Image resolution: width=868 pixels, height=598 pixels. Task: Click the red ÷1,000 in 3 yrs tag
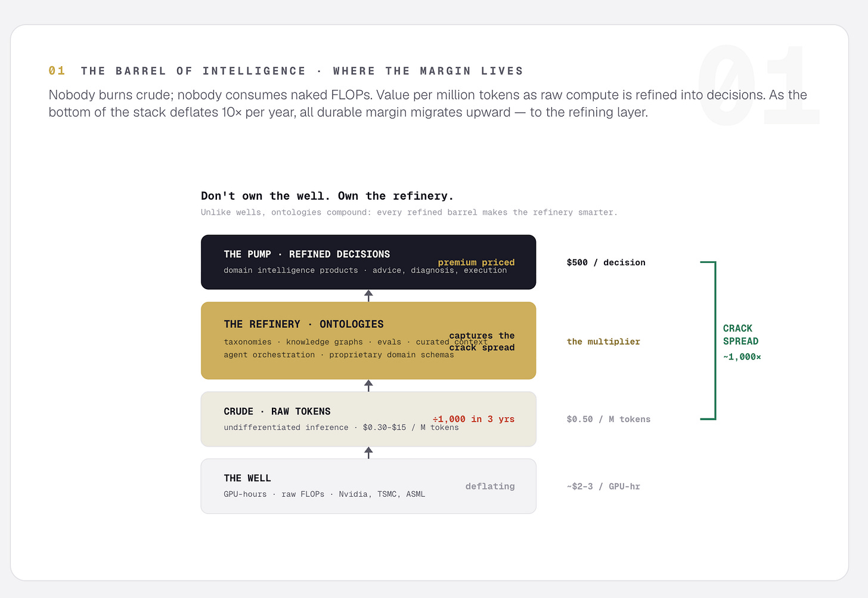[x=473, y=419]
